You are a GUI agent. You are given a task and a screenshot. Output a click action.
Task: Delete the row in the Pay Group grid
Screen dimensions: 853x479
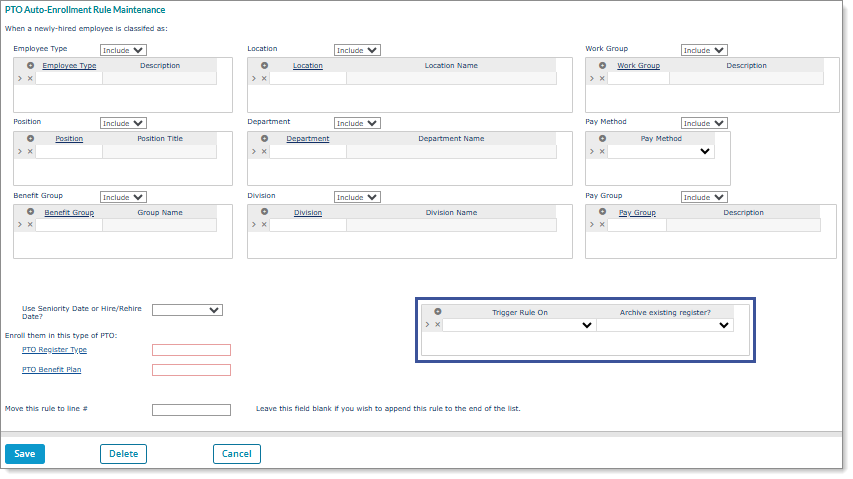coord(602,225)
